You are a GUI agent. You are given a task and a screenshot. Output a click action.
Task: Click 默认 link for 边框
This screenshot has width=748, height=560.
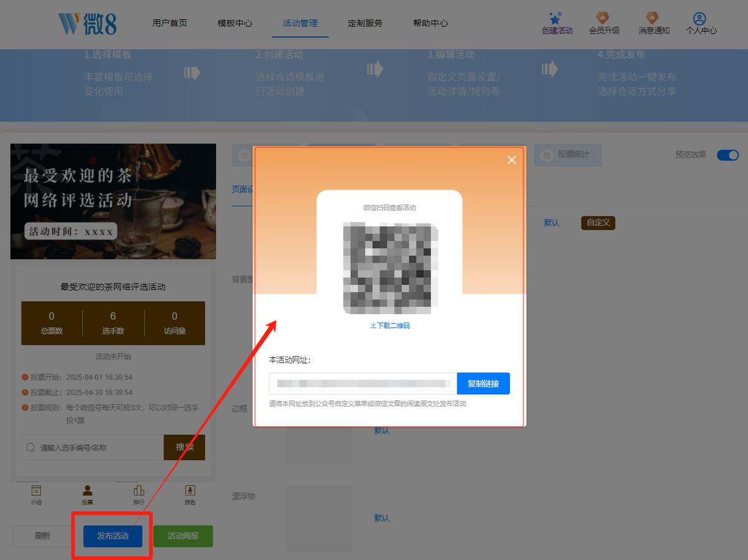pos(382,430)
